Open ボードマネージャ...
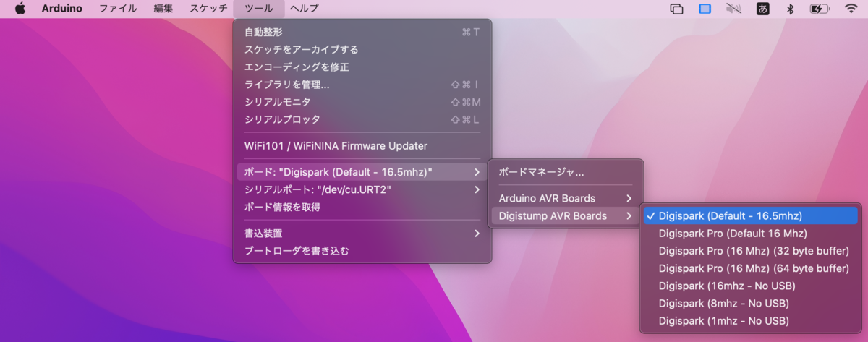 (566, 172)
